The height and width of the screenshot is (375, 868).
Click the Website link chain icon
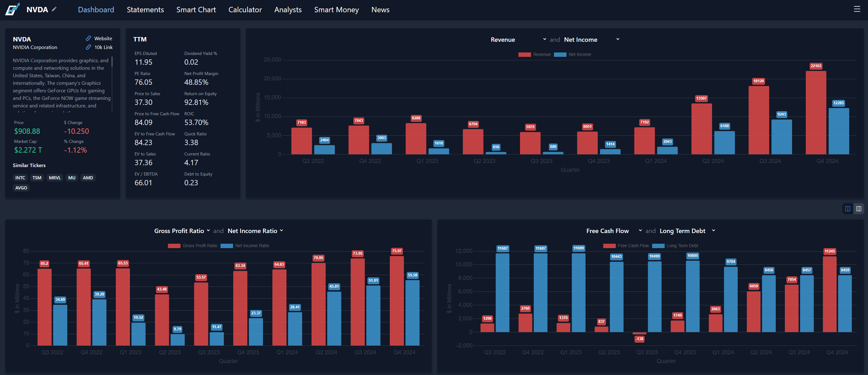coord(88,38)
